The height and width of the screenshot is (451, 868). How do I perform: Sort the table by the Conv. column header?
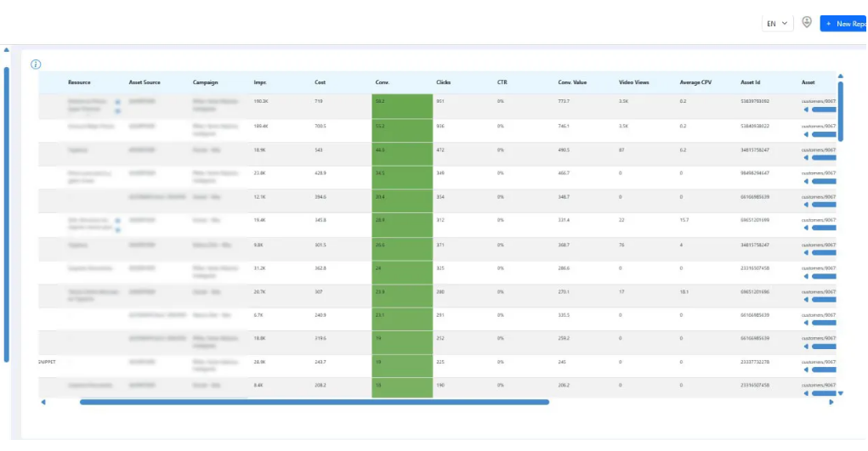pyautogui.click(x=382, y=82)
